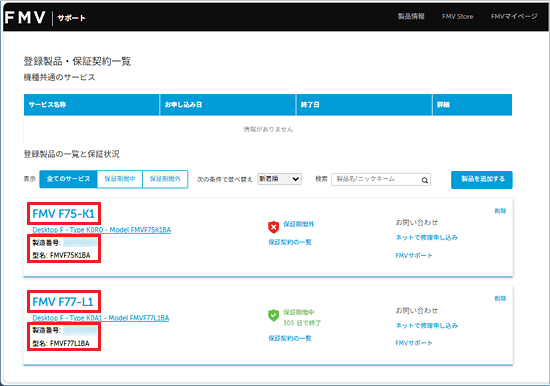550x386 pixels.
Task: Open 製品情報 in top navigation
Action: tap(411, 16)
